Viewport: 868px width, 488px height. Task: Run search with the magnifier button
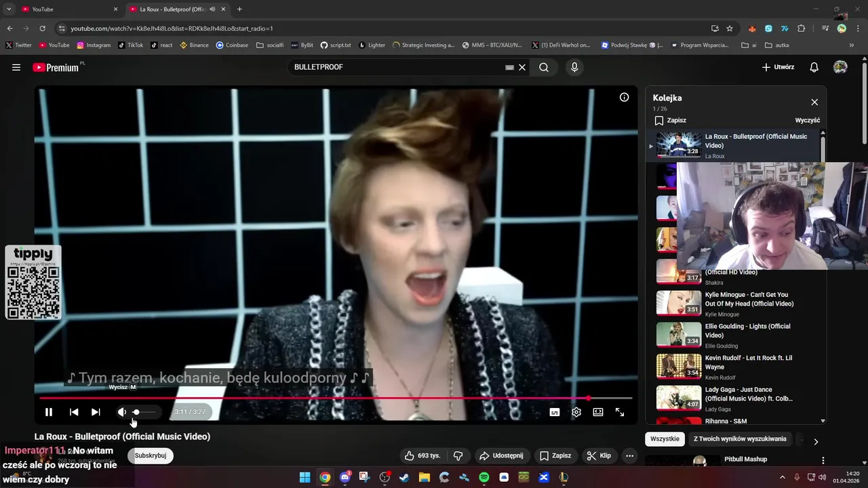544,67
